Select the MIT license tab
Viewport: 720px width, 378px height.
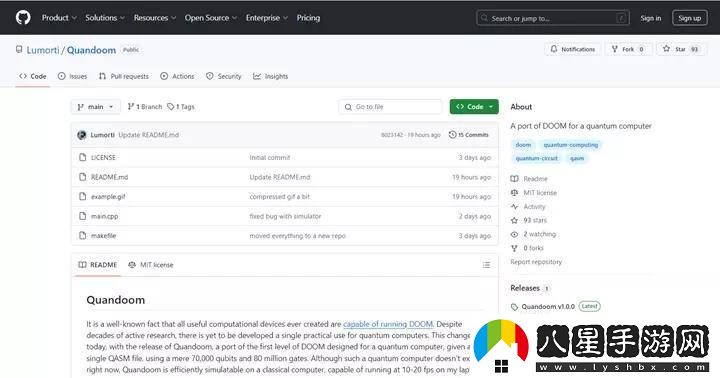(151, 265)
